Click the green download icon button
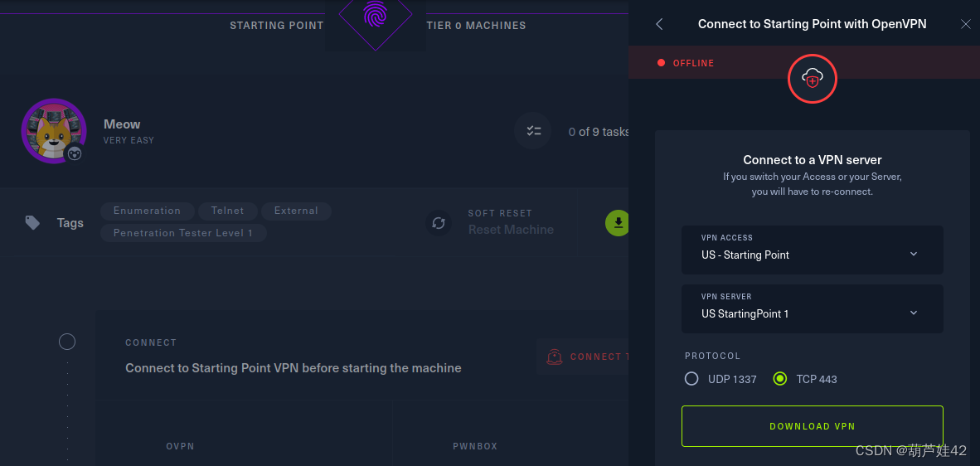Viewport: 980px width, 466px height. (618, 223)
